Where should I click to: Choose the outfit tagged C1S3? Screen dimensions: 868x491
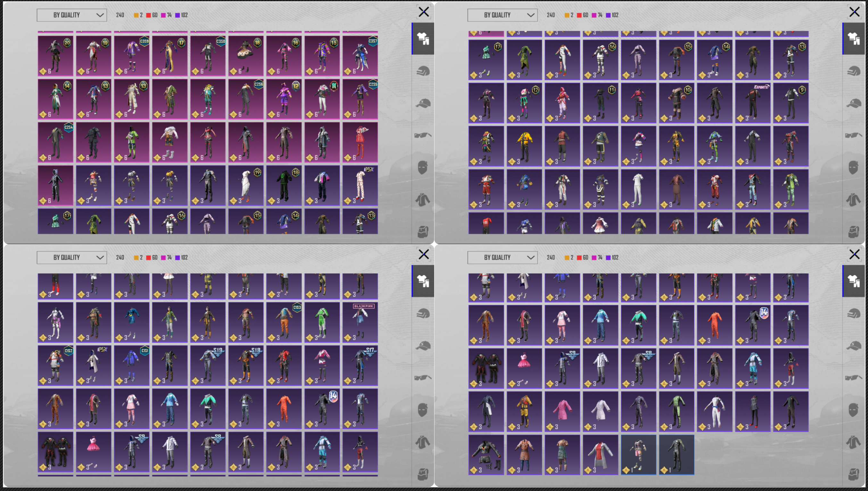[284, 323]
